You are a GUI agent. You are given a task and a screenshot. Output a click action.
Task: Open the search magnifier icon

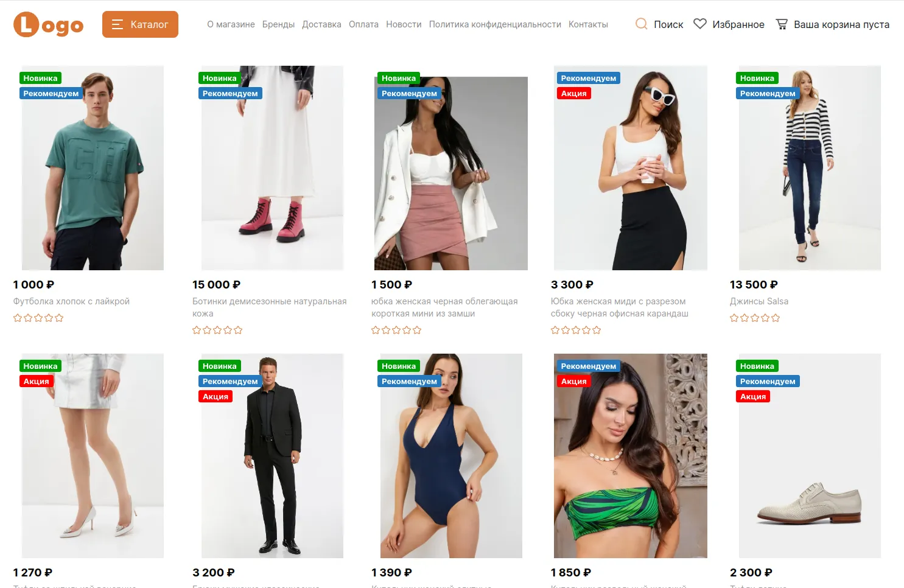641,24
